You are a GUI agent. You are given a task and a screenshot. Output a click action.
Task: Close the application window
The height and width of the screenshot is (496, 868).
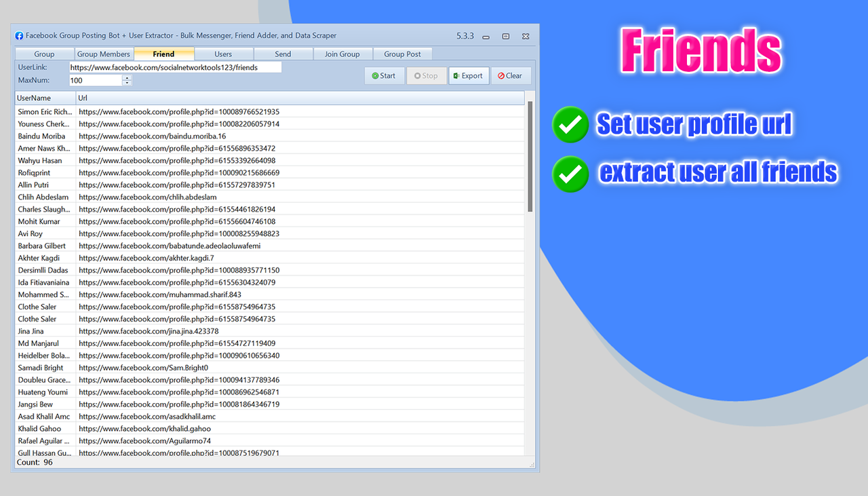click(x=526, y=36)
